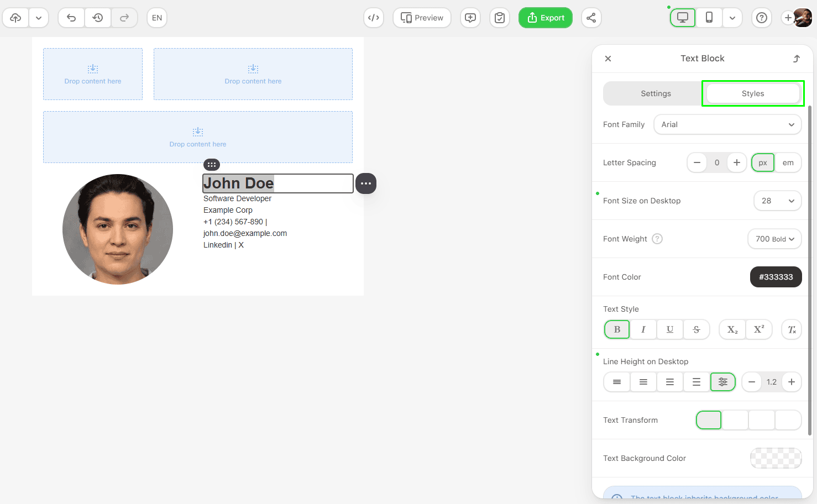Open the Font Size on Desktop dropdown
Viewport: 817px width, 504px height.
click(x=778, y=201)
